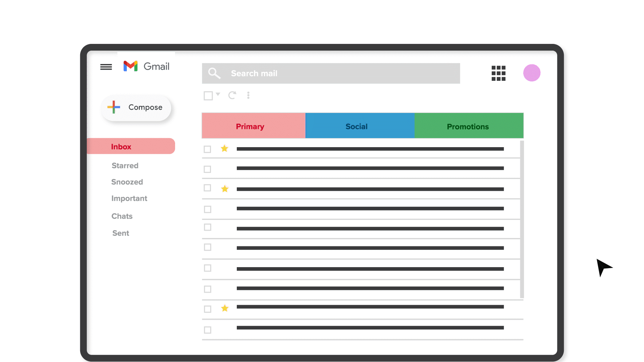The height and width of the screenshot is (362, 644).
Task: Unstar the first email's yellow star
Action: tap(224, 148)
